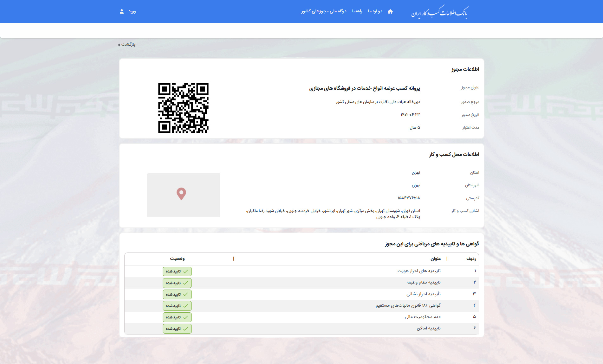
Task: Select row text گواهی ۱۸۶ قانون مالیات‌های مستقیم
Action: point(408,305)
